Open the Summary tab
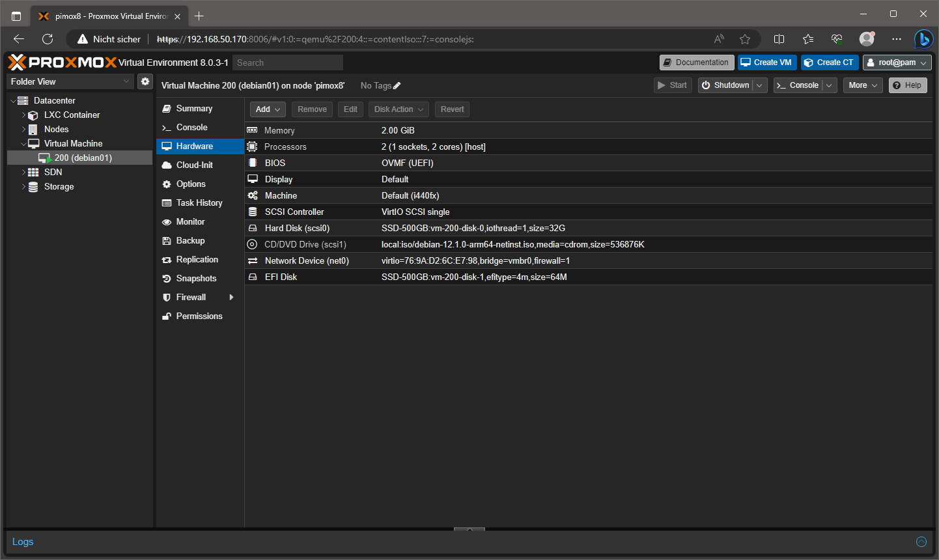939x560 pixels. [199, 109]
